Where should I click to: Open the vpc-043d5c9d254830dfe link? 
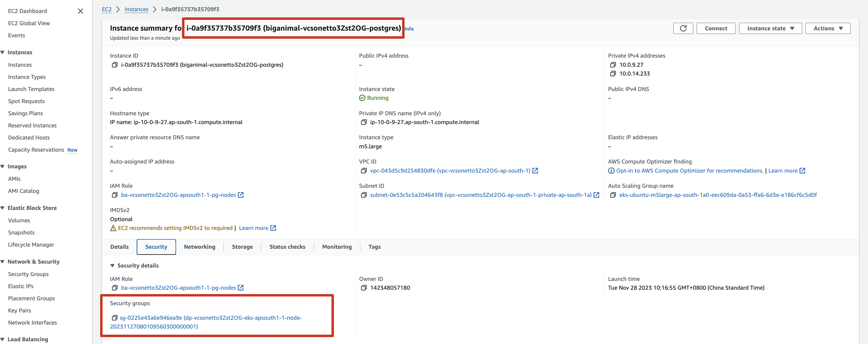[450, 170]
